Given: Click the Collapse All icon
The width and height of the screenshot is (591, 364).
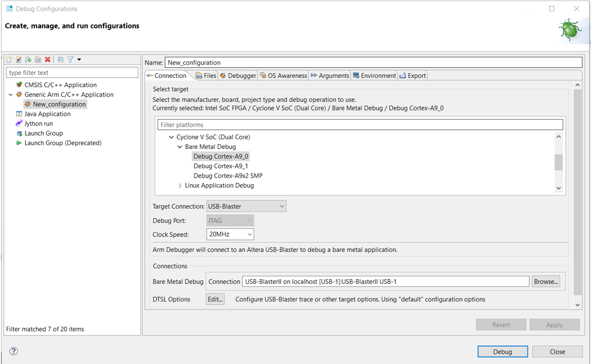Looking at the screenshot, I should pos(60,60).
